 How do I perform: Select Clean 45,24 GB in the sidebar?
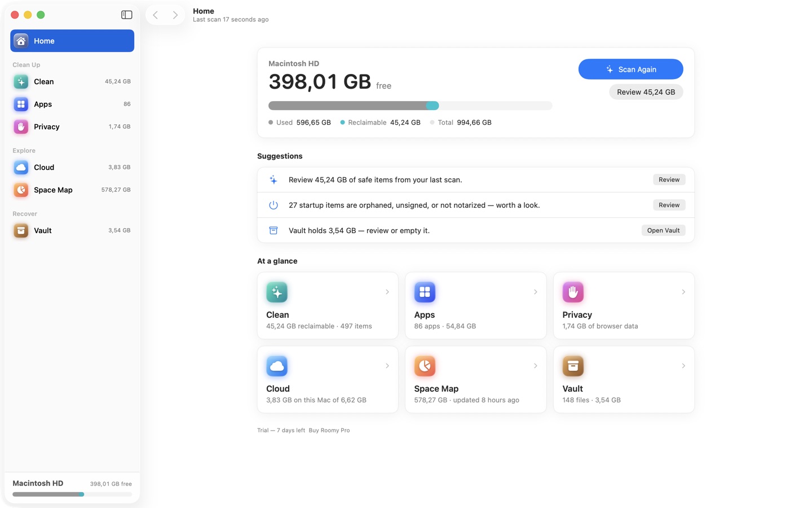72,81
